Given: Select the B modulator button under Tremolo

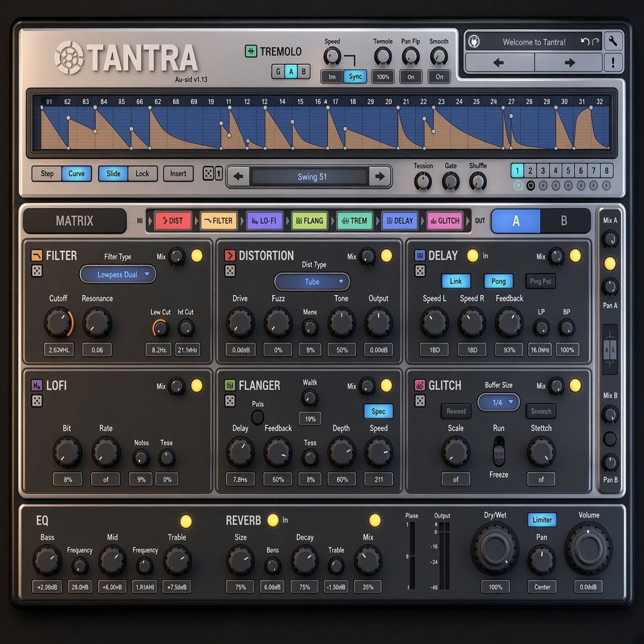Looking at the screenshot, I should 304,72.
